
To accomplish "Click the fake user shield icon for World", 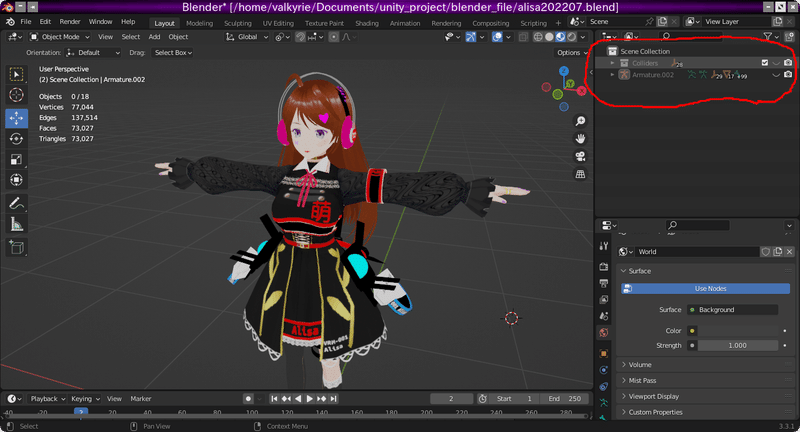I will point(765,251).
